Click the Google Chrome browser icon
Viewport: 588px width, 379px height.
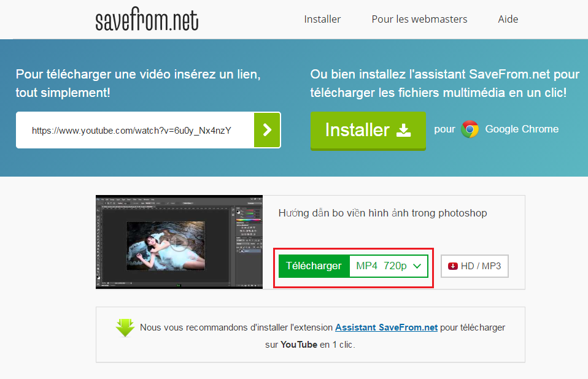click(x=470, y=129)
